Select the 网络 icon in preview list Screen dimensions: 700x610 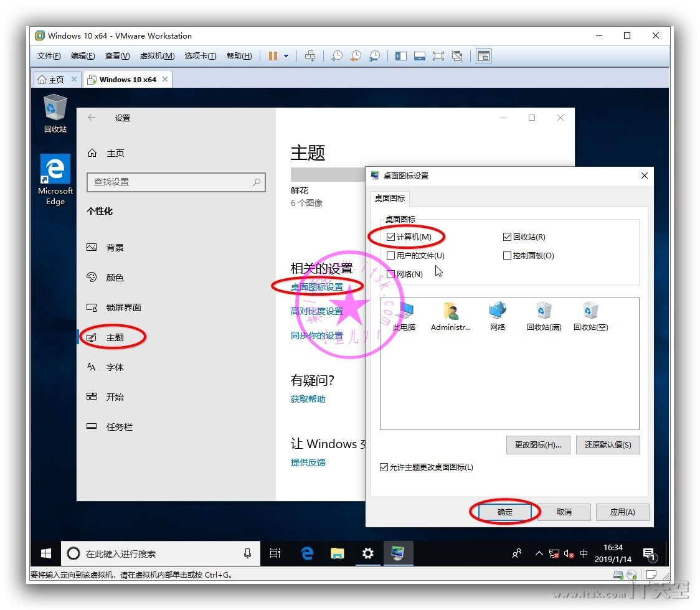498,317
